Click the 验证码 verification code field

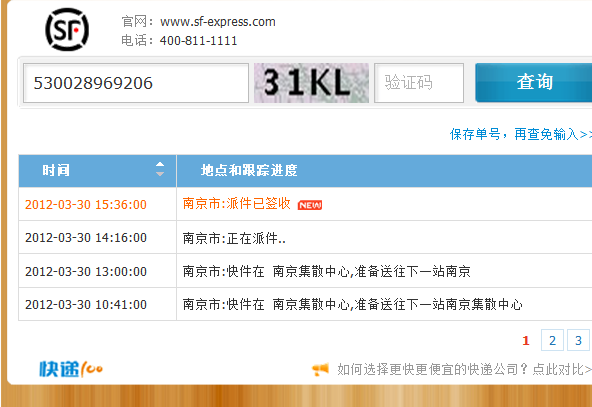[x=419, y=83]
